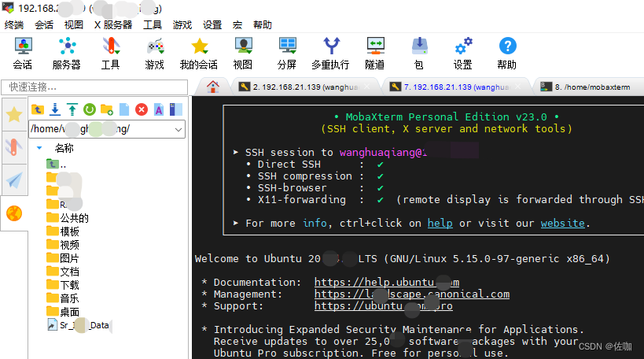Click the website link in terminal banner
This screenshot has height=359, width=644.
click(x=563, y=224)
